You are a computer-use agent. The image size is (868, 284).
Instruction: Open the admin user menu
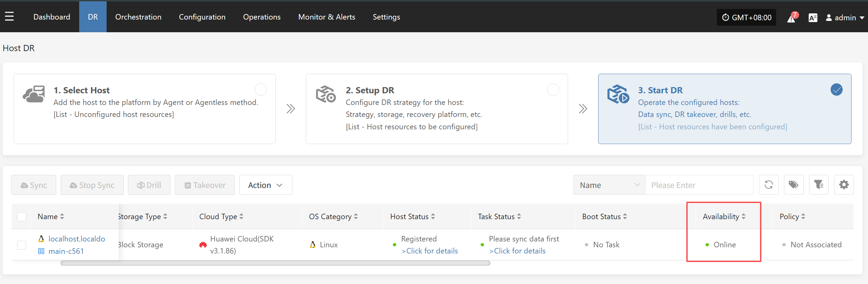[845, 17]
